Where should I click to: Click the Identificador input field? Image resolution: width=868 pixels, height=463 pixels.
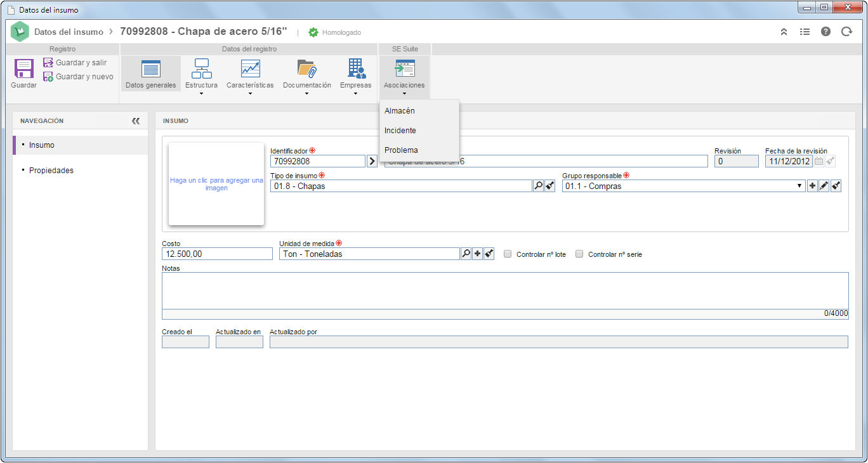coord(318,161)
